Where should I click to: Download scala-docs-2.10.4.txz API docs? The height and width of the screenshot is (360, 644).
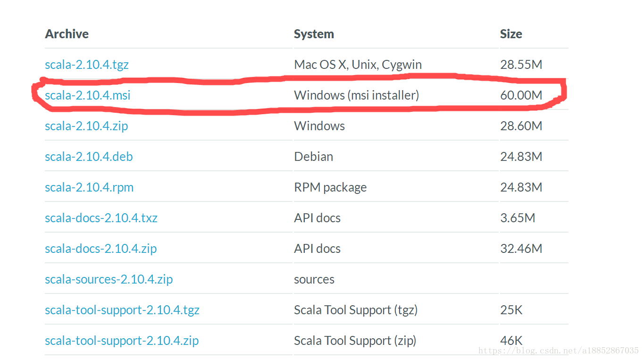click(101, 218)
